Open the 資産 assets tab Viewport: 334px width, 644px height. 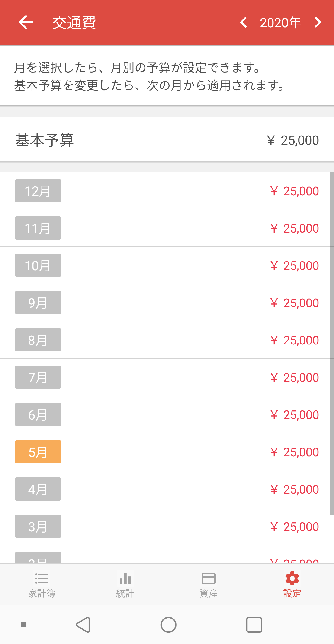209,585
